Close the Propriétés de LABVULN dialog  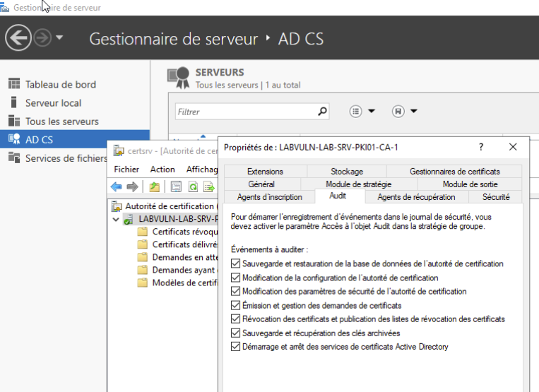tap(513, 147)
